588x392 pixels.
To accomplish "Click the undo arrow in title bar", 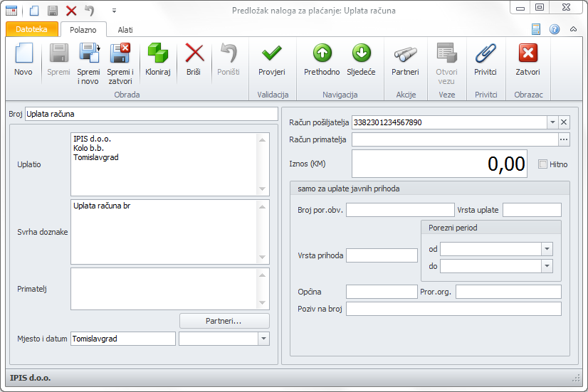I will tap(89, 11).
